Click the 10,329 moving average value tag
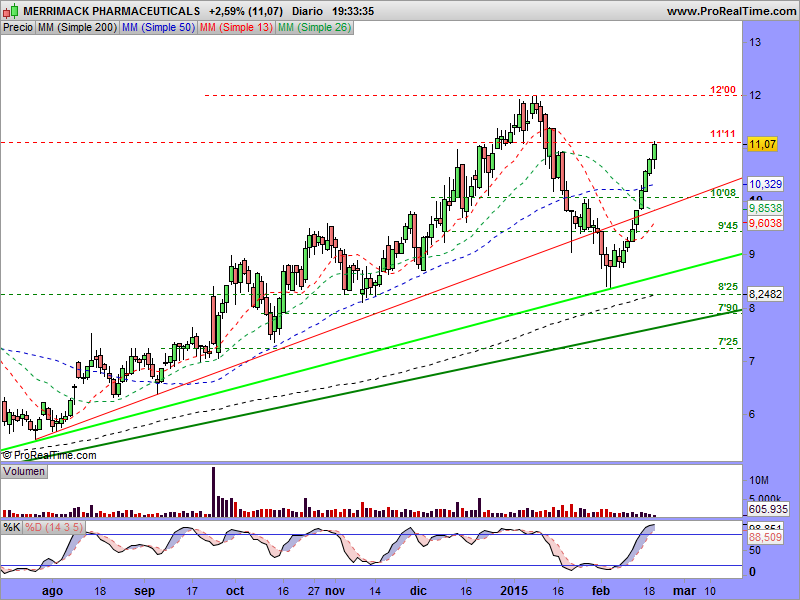Screen dimensions: 800x600 (765, 184)
